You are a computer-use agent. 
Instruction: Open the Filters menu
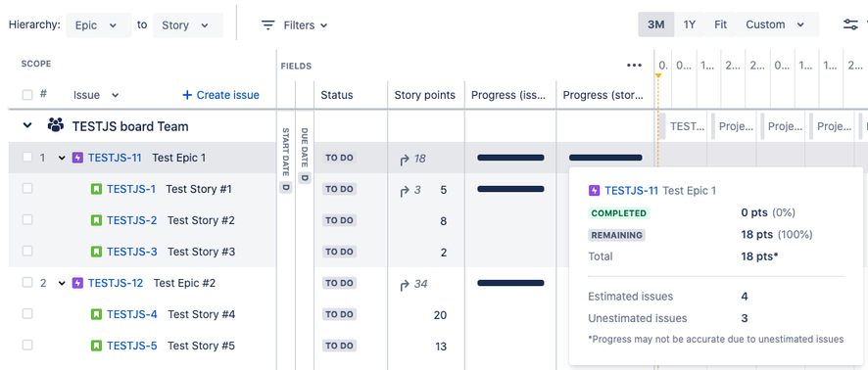(295, 25)
